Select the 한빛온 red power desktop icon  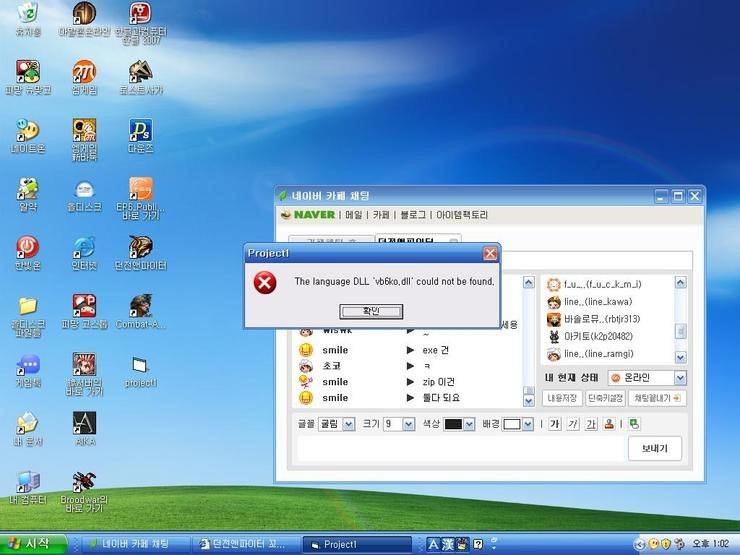click(x=28, y=253)
